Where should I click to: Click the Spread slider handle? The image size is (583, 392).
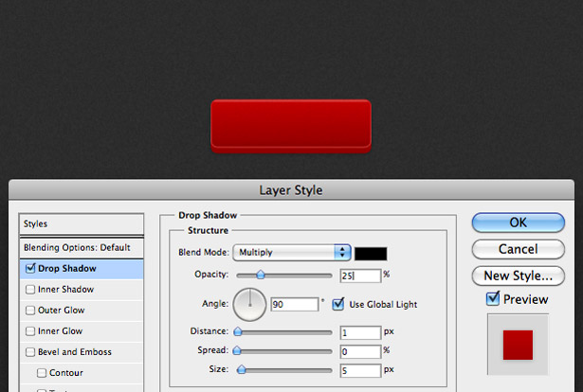pyautogui.click(x=237, y=350)
